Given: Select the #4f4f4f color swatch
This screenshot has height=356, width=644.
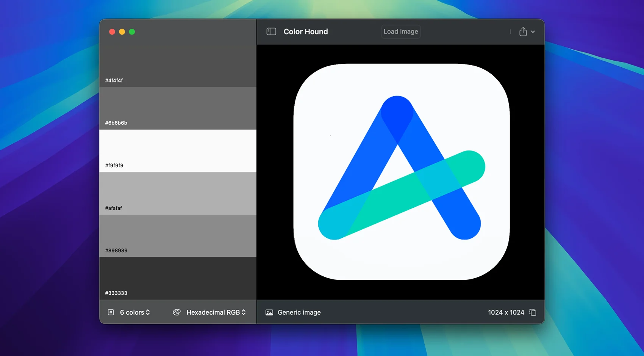Looking at the screenshot, I should click(178, 64).
